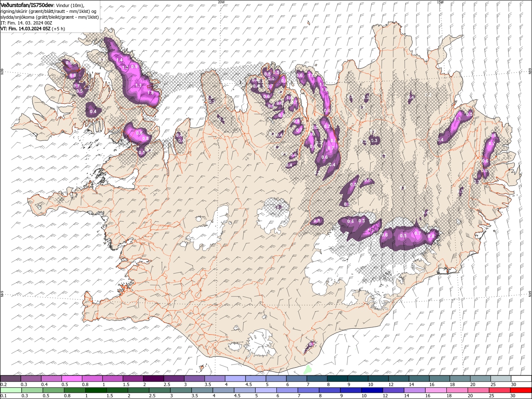Pick the 18 grey-teal swatch in upper row
532x399 pixels.
(460, 379)
